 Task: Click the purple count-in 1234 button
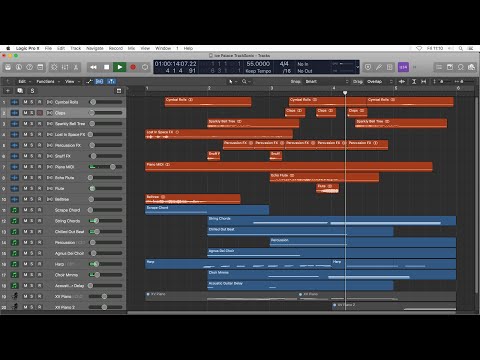pos(403,67)
